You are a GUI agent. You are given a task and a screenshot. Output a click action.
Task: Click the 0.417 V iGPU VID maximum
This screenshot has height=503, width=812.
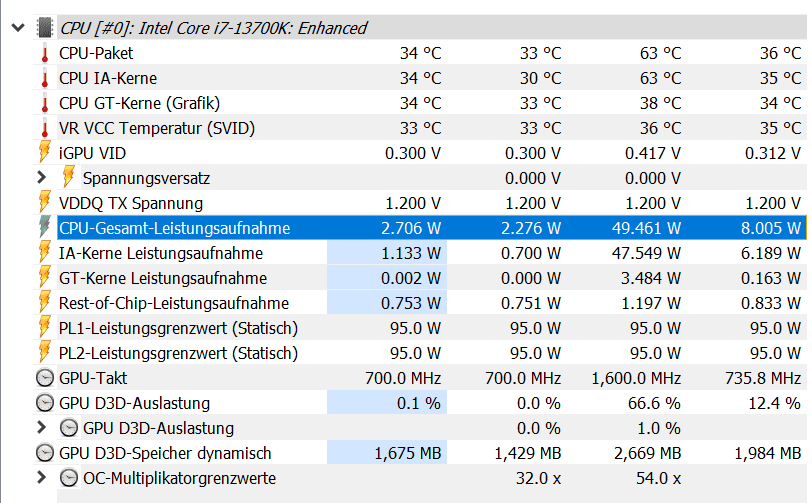coord(653,153)
